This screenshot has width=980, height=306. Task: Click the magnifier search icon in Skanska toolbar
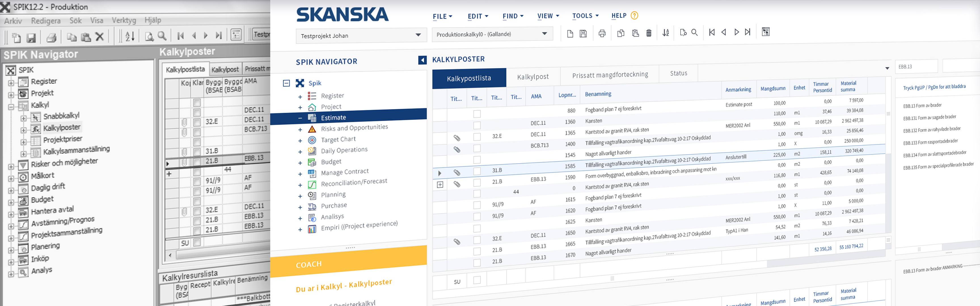point(694,32)
